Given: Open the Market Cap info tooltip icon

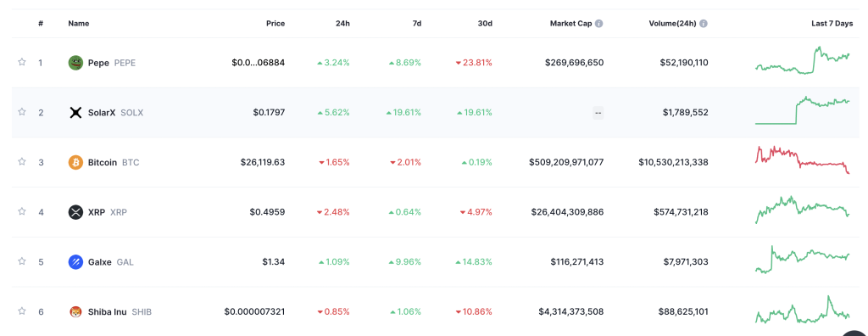Looking at the screenshot, I should [x=599, y=24].
